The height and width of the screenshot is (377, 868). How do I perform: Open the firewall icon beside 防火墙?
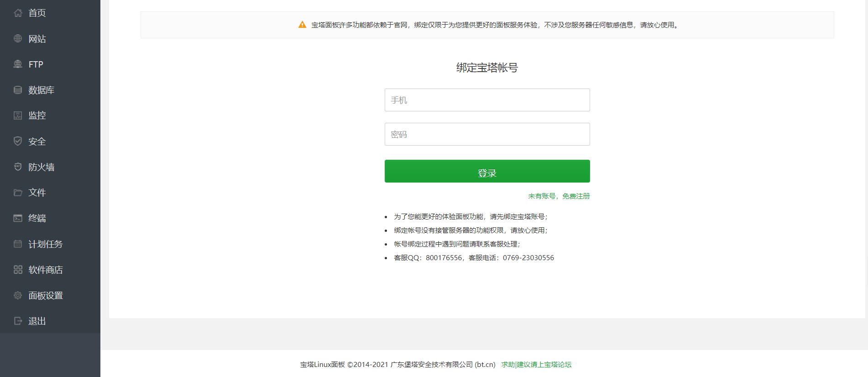pos(18,167)
